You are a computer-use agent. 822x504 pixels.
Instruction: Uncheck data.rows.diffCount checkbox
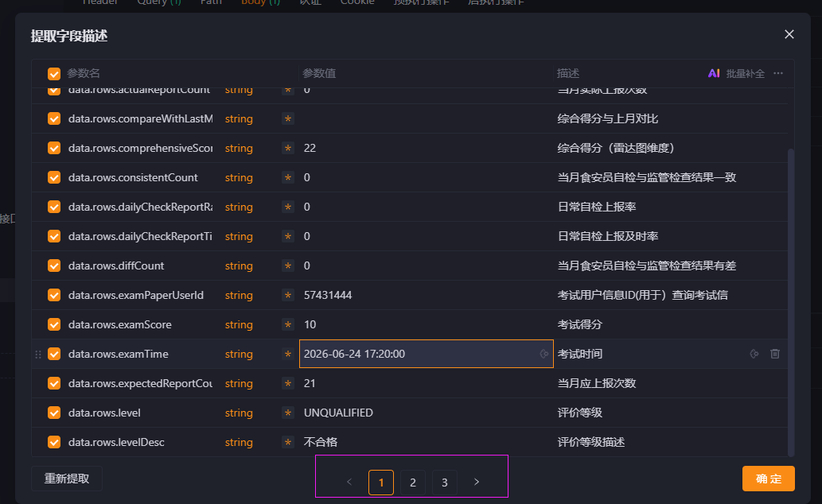[54, 266]
